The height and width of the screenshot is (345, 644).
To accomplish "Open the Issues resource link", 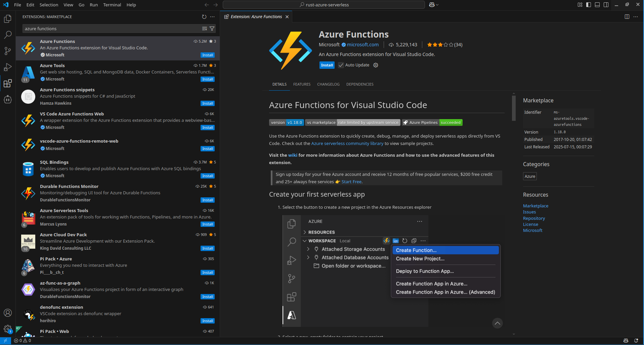I will 529,212.
